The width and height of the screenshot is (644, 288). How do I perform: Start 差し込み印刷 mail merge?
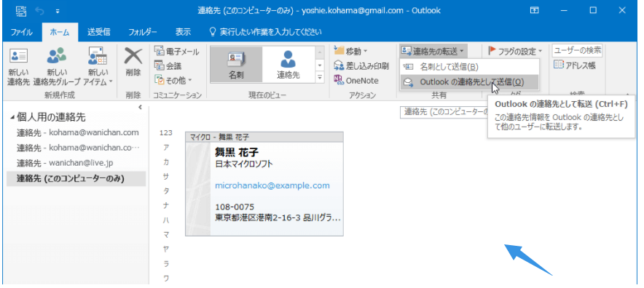(x=361, y=65)
